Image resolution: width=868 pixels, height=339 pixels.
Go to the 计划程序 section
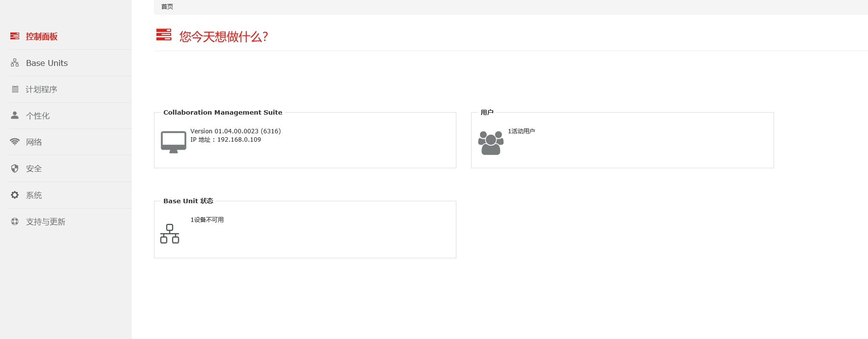point(41,90)
